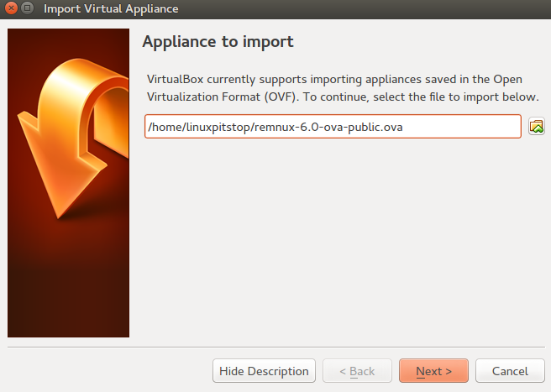This screenshot has width=551, height=392.
Task: Proceed with the Next > button
Action: 433,371
